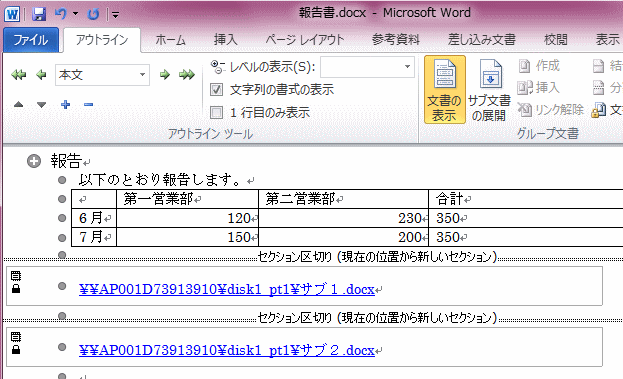This screenshot has height=379, width=623.
Task: Click the Word application icon in title bar
Action: 12,14
